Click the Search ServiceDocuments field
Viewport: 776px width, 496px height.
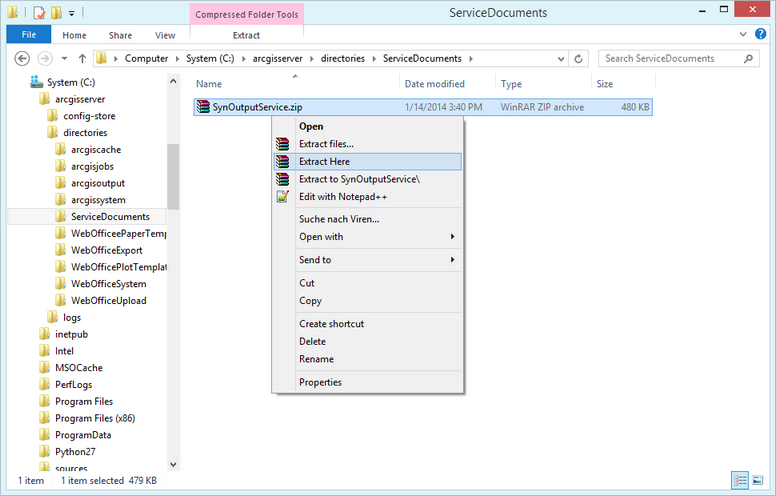(x=679, y=58)
